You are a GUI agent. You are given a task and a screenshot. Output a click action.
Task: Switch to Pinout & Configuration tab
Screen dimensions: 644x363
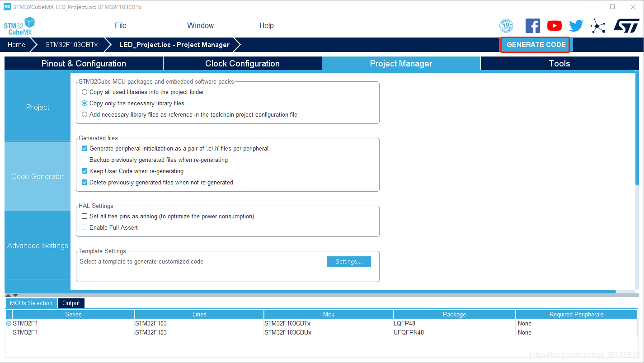click(84, 63)
